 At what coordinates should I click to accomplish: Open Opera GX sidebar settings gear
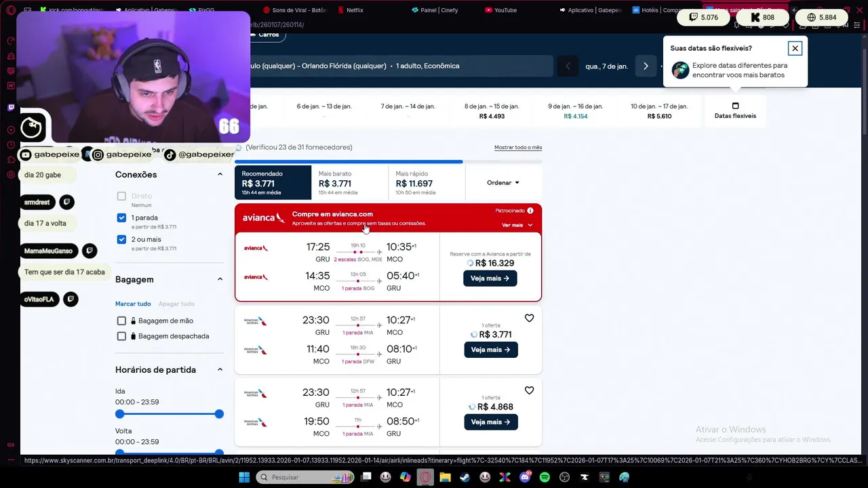pos(11,175)
